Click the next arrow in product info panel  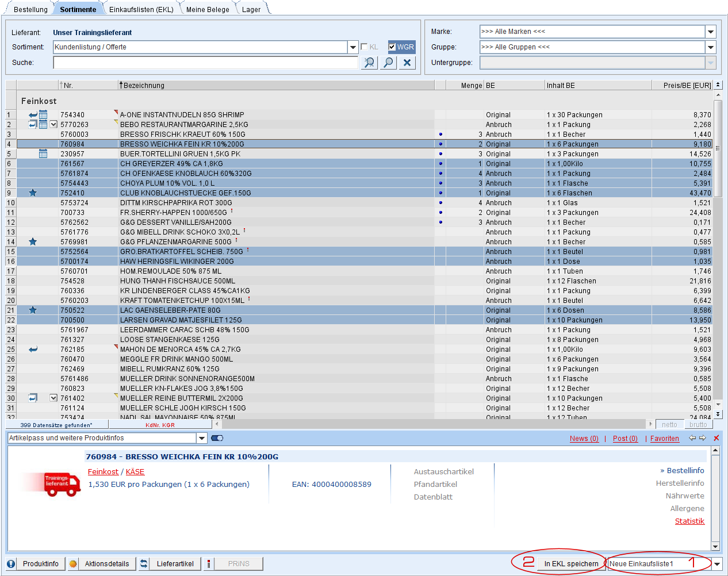click(x=703, y=438)
